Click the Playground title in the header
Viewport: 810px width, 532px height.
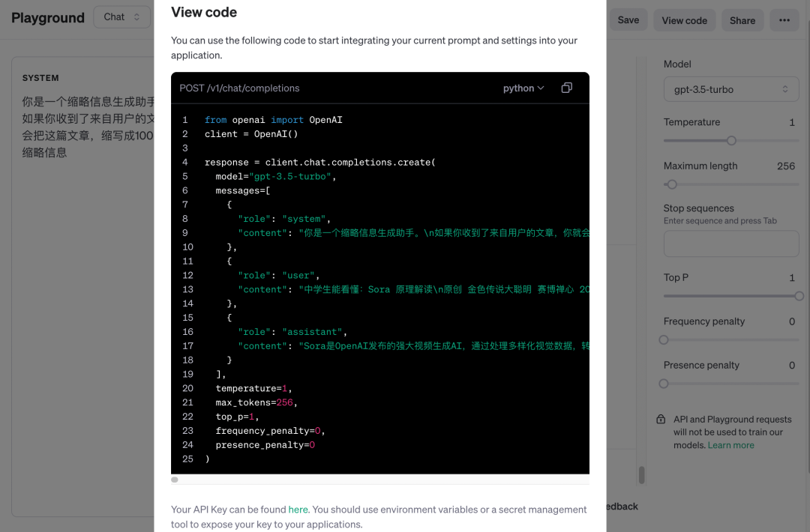click(x=47, y=17)
